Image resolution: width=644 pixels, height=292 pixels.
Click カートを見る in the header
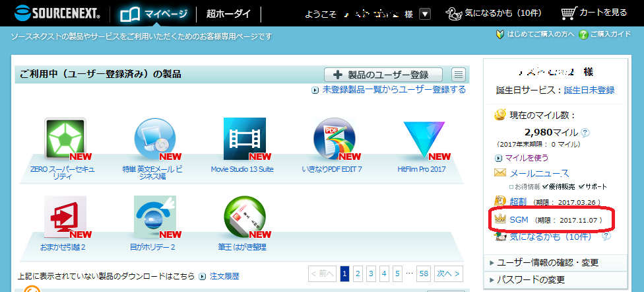[x=603, y=13]
